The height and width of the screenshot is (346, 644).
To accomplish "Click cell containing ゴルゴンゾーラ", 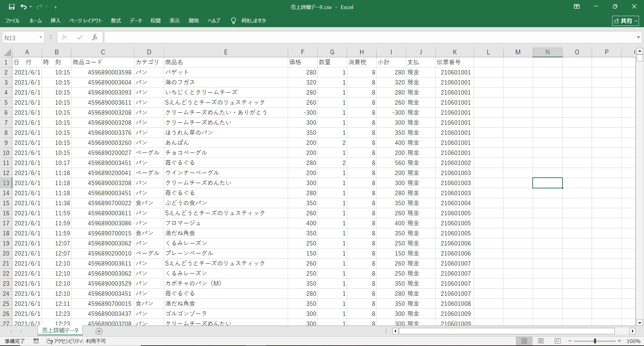I will [x=226, y=314].
